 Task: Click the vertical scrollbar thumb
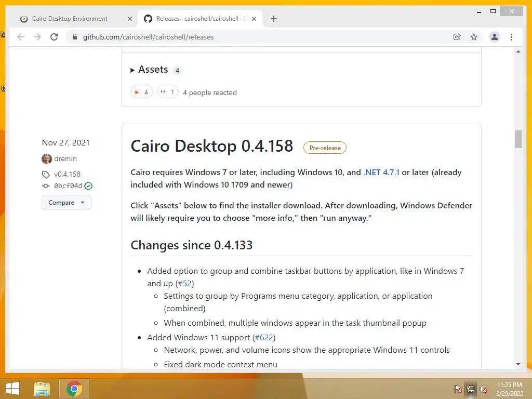coord(518,139)
